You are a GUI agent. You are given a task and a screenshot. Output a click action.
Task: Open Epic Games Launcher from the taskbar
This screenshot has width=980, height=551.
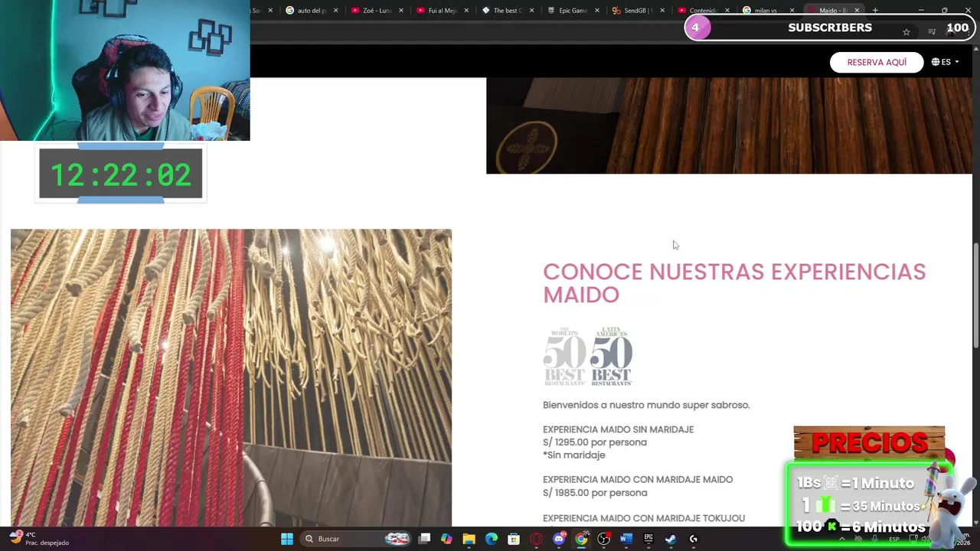pos(648,539)
